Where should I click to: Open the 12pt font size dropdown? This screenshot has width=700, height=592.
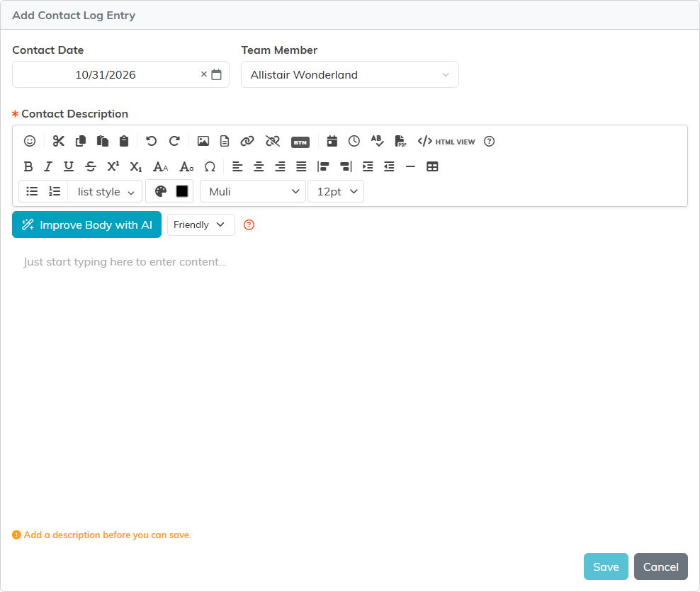pos(336,191)
